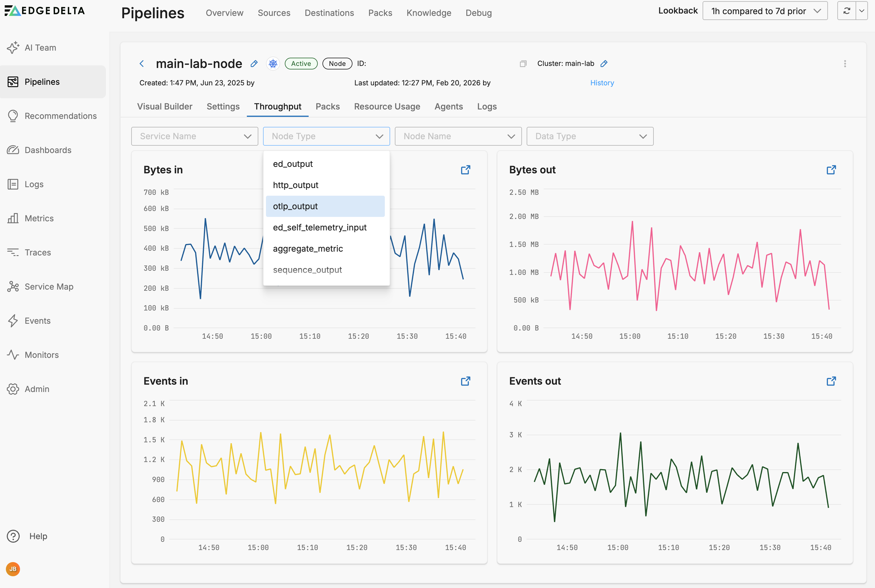
Task: Open Service Map in the sidebar
Action: click(49, 287)
